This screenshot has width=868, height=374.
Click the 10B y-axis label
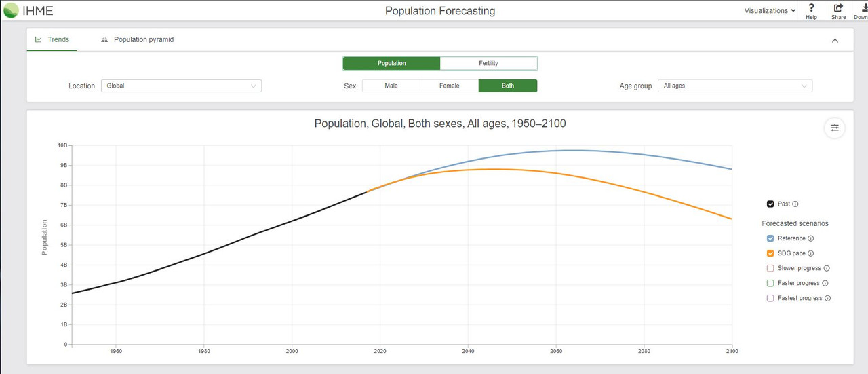coord(62,145)
